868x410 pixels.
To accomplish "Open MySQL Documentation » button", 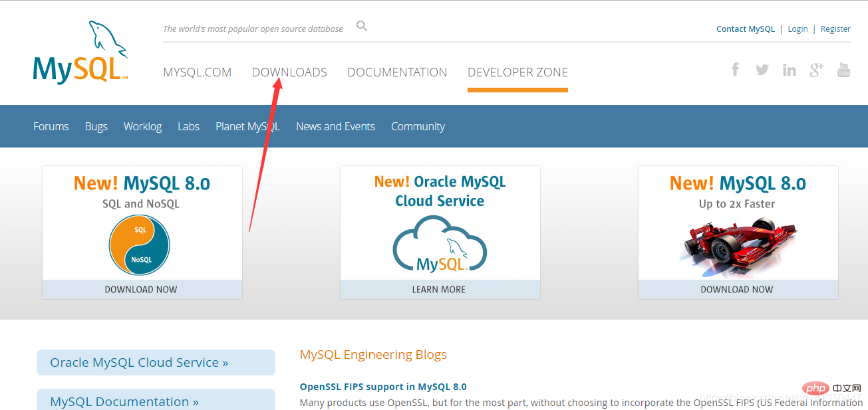I will [x=156, y=400].
